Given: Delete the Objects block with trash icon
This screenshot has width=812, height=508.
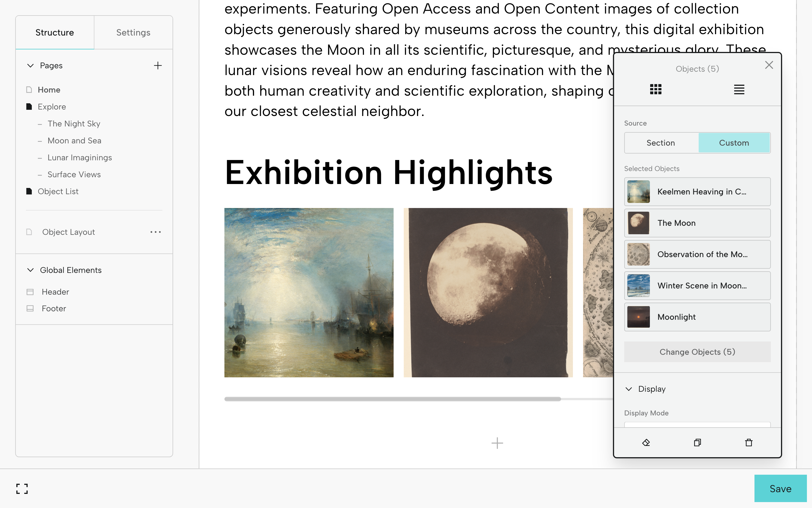Looking at the screenshot, I should (749, 443).
